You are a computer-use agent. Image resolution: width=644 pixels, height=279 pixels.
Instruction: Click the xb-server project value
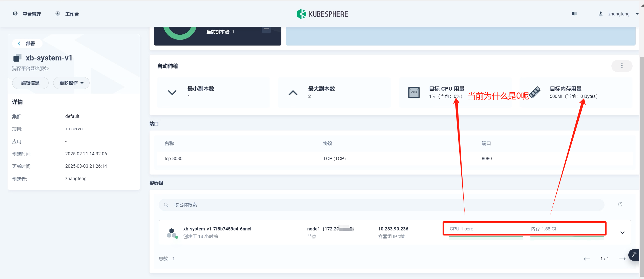(74, 129)
